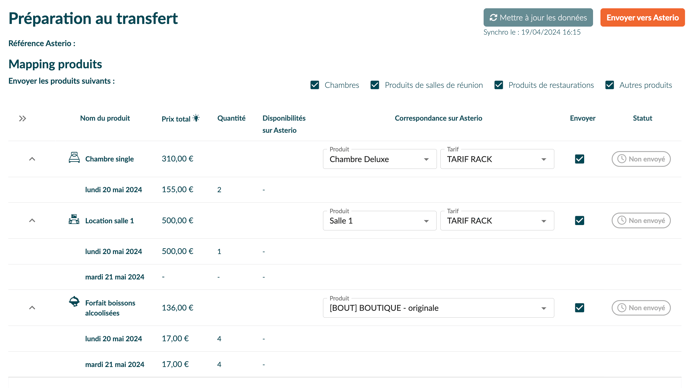Uncheck Envoyer for Forfait boissons alcoolisées
This screenshot has height=388, width=688.
580,308
